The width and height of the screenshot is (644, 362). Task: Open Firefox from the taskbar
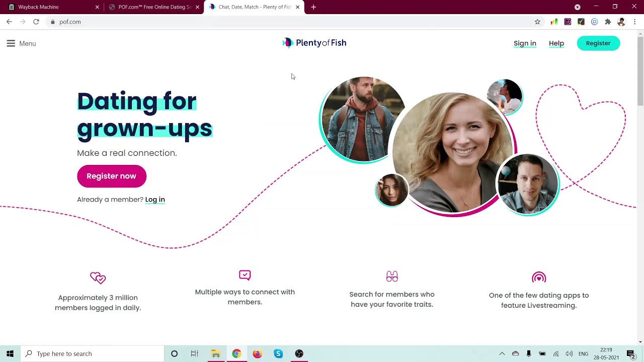pyautogui.click(x=257, y=353)
